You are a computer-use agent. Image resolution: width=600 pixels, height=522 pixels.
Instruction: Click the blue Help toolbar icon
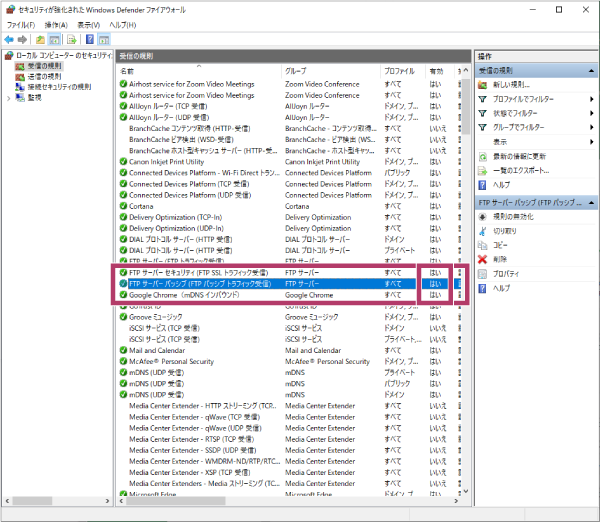(x=88, y=39)
